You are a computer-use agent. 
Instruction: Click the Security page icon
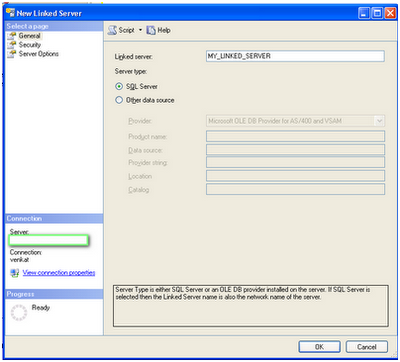coord(12,45)
